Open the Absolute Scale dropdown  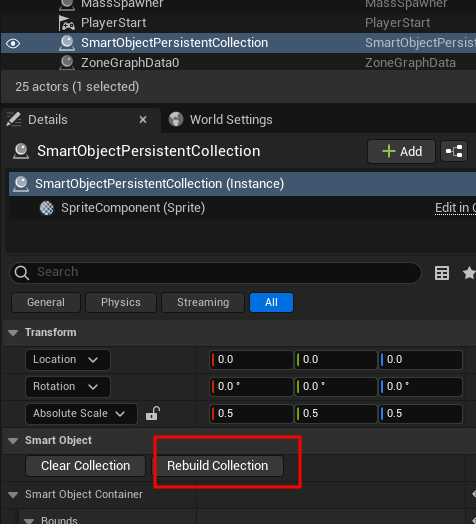click(x=81, y=414)
